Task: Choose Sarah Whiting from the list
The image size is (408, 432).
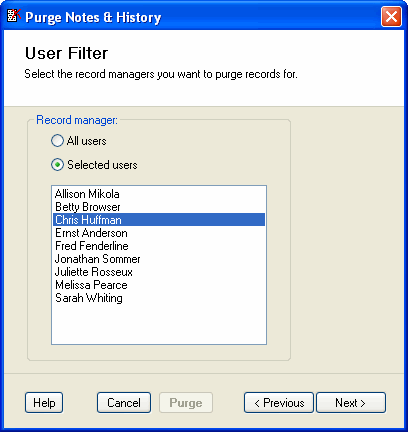Action: click(159, 298)
